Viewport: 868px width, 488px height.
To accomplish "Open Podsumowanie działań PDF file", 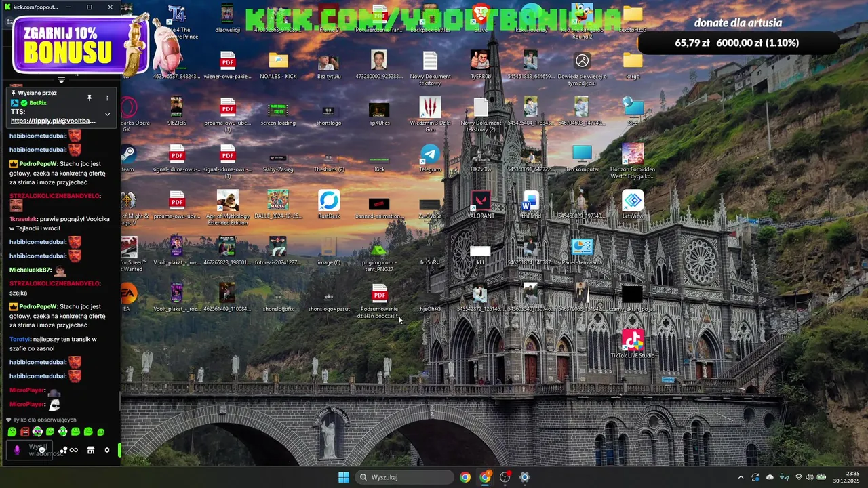I will pos(379,302).
